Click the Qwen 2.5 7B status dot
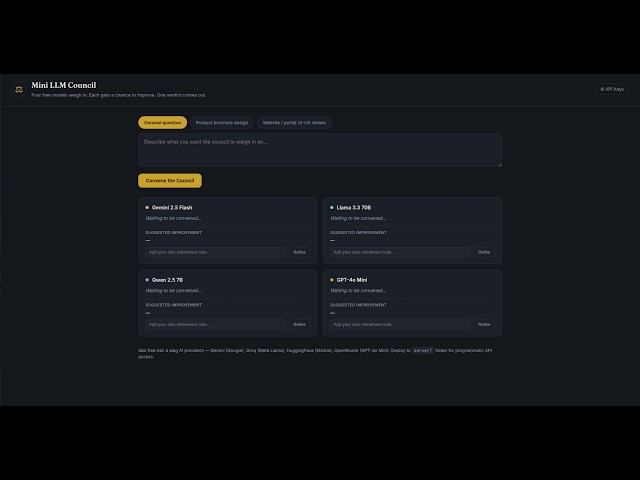640x480 pixels. [147, 280]
